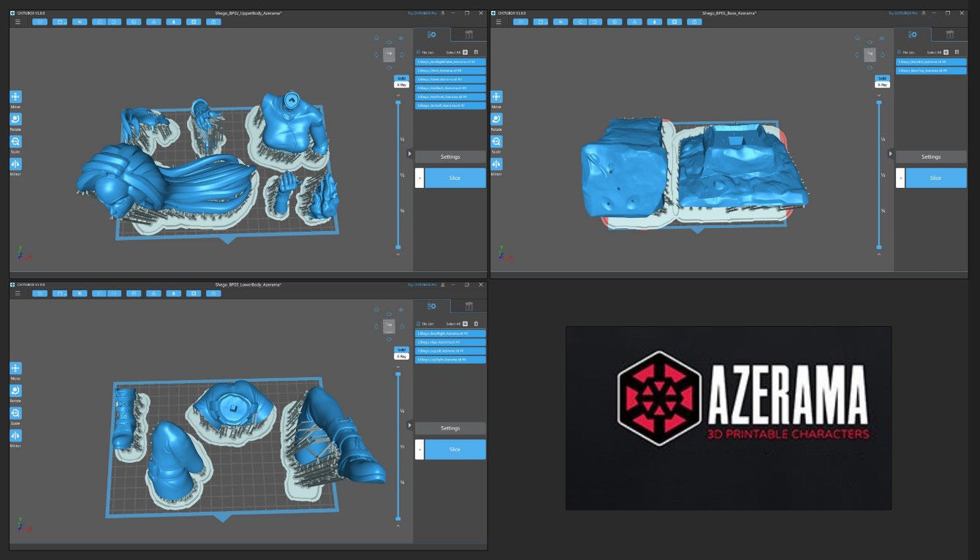Toggle Select All in Base file list
Viewport: 980px width, 560px height.
946,53
